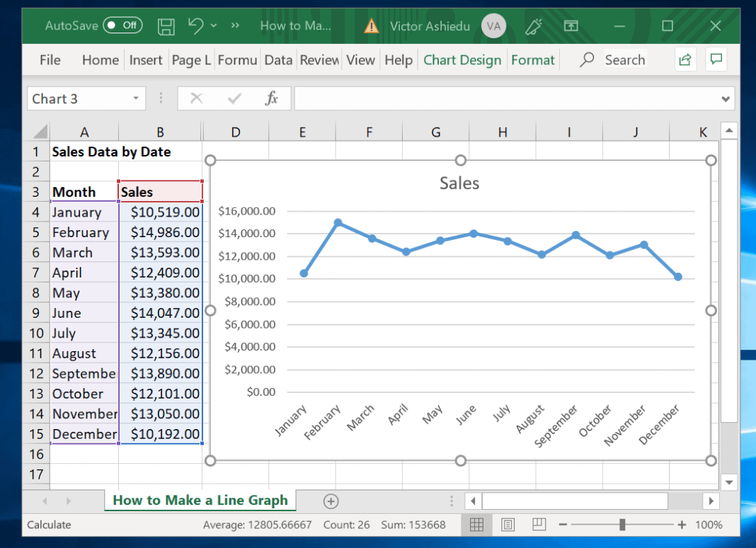Toggle the AutoSave switch
756x548 pixels.
[122, 25]
